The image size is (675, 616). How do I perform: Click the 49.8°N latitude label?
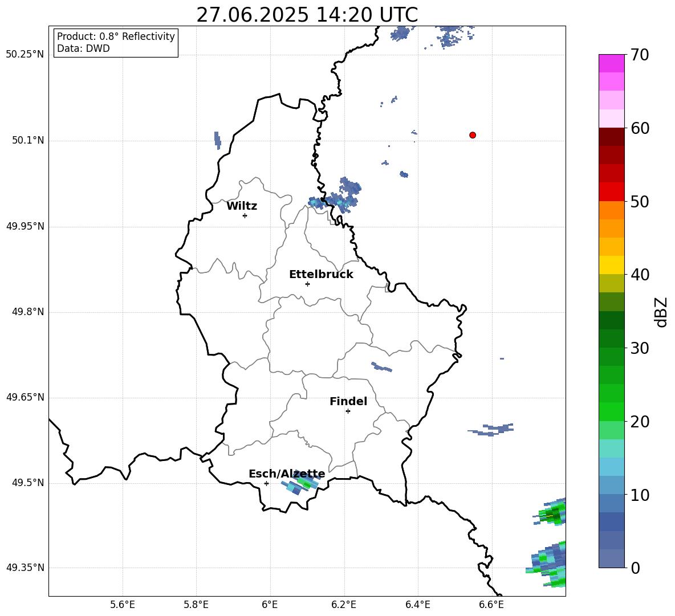[x=28, y=312]
